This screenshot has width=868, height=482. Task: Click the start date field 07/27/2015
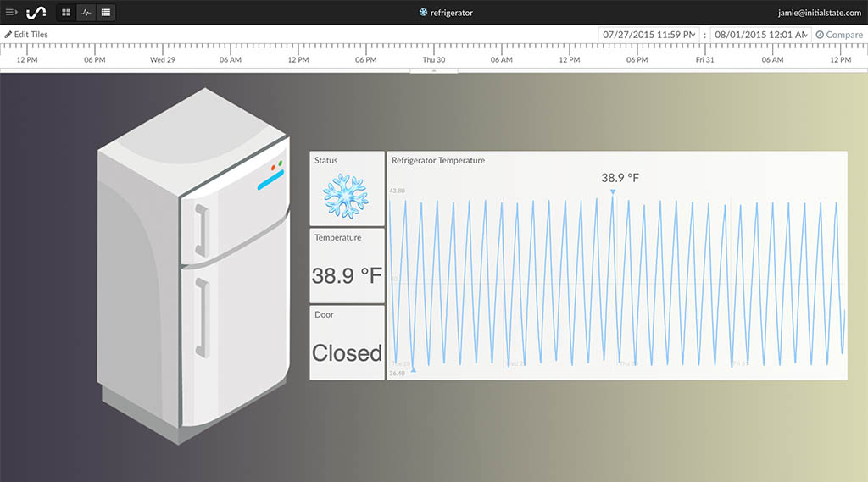[648, 35]
